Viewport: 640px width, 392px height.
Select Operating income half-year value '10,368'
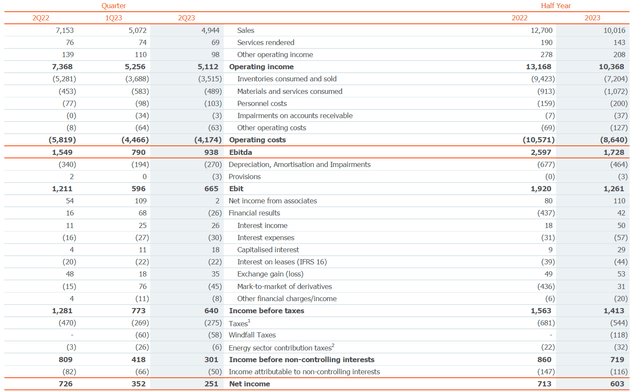coord(611,67)
